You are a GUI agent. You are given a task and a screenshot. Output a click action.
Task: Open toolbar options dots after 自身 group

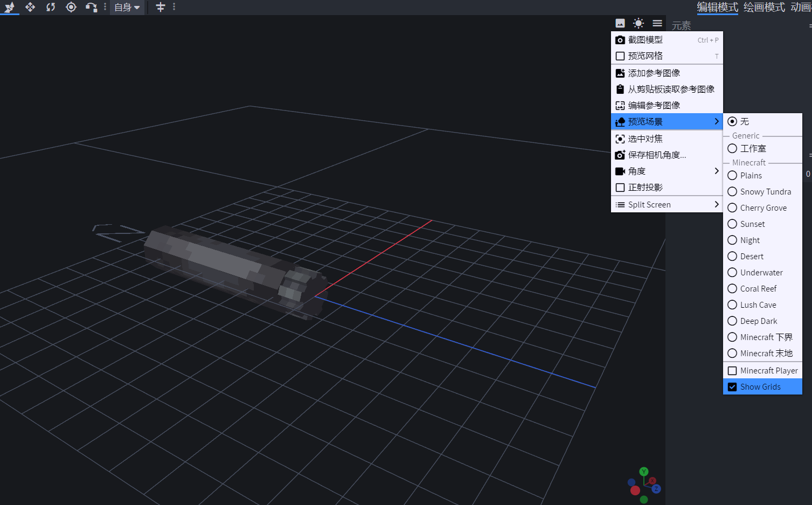tap(174, 7)
